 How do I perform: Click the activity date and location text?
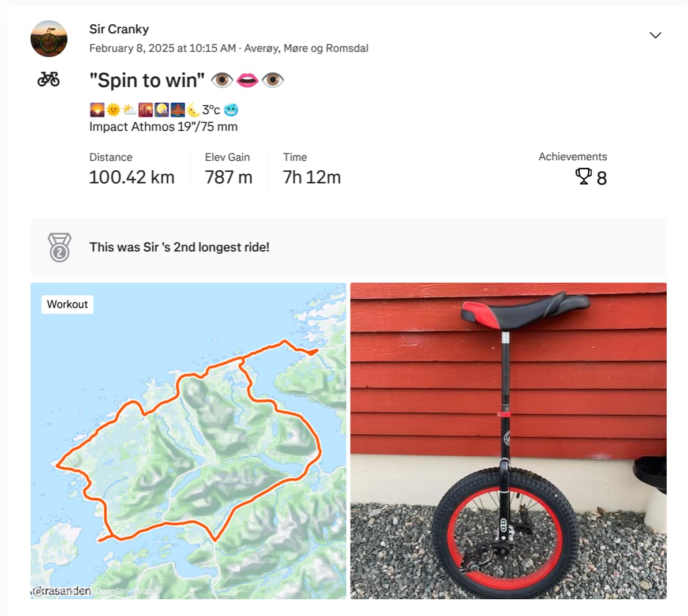tap(228, 48)
